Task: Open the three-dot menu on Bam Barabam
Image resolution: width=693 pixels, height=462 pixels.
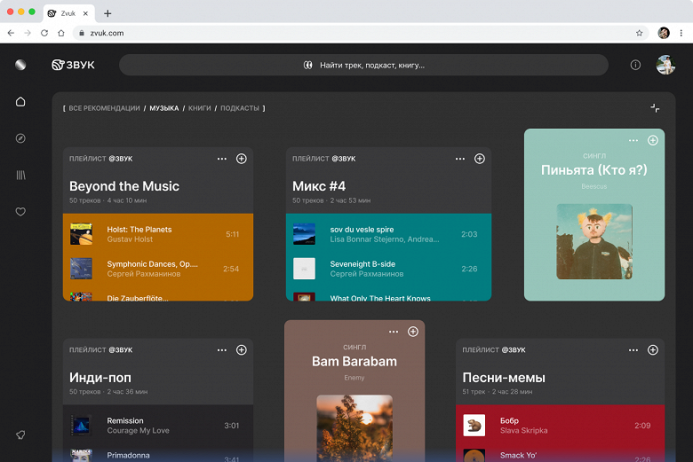Action: click(393, 332)
